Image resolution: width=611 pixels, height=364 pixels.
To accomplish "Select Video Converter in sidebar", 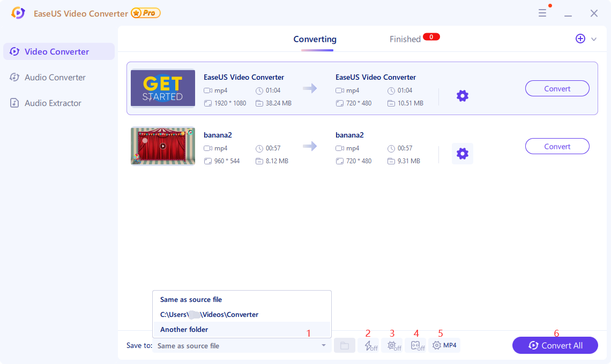I will [59, 51].
